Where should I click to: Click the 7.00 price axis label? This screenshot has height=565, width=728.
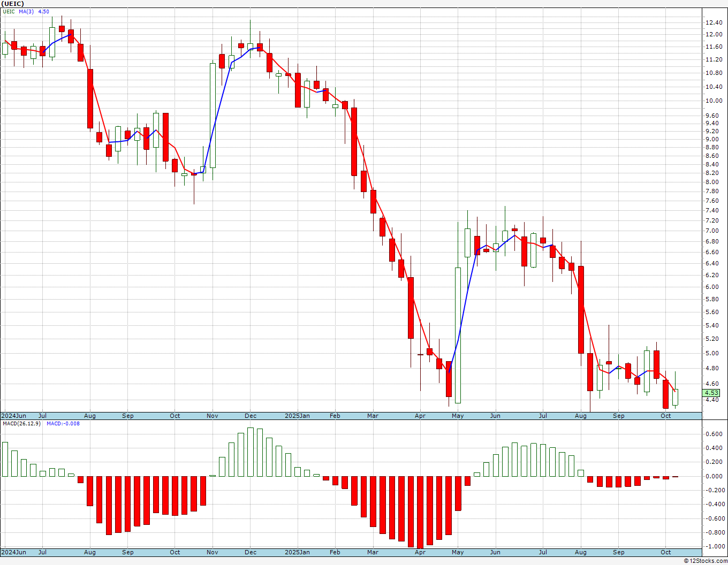coord(712,231)
